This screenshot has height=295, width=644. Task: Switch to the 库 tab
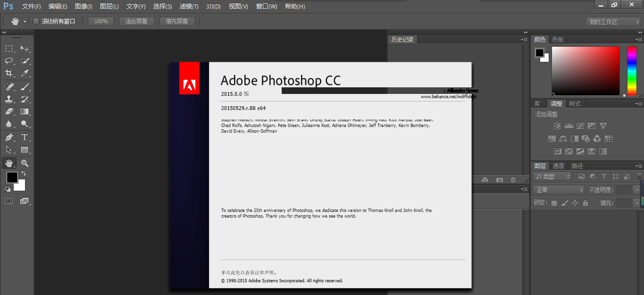[537, 104]
